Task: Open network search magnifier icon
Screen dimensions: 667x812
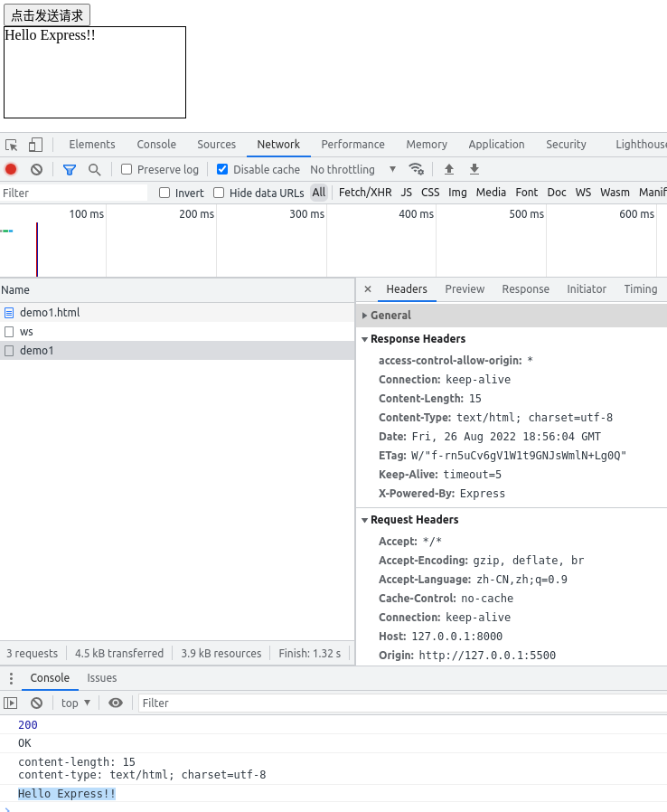Action: pos(94,169)
